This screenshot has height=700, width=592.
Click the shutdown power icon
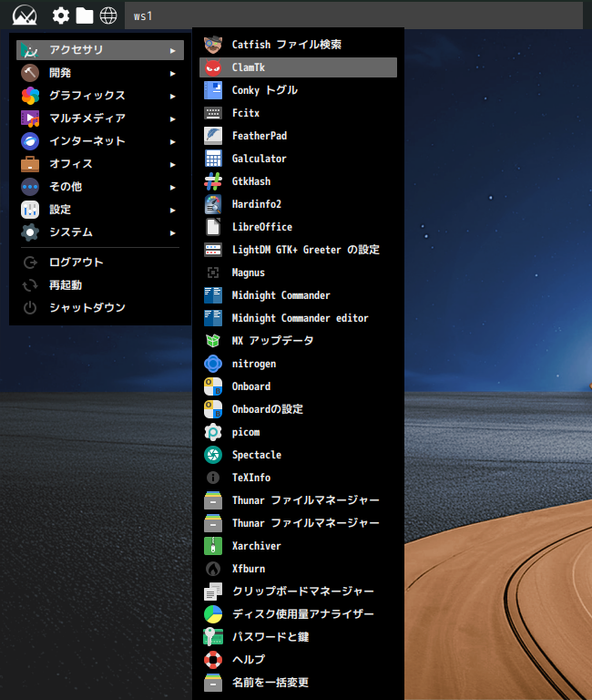[30, 308]
